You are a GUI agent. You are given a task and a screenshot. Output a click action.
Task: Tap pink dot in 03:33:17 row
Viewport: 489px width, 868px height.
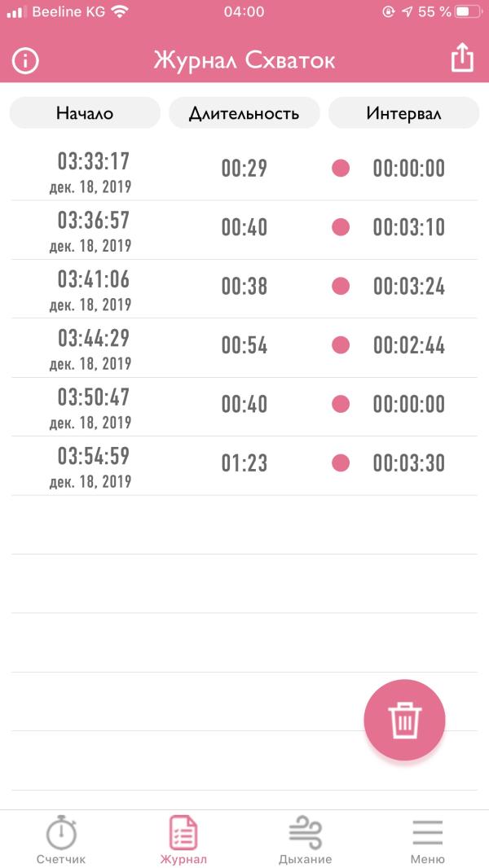(x=341, y=169)
